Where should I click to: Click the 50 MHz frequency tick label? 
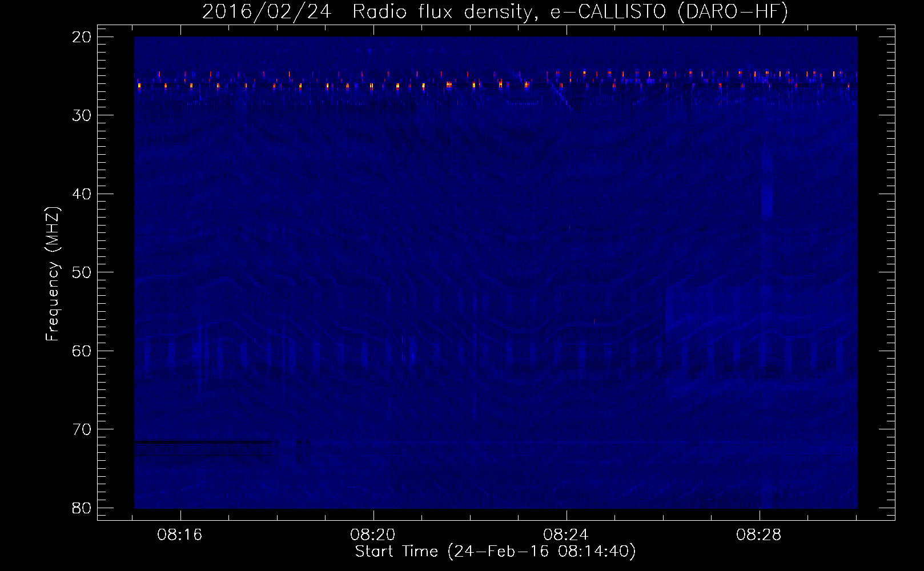pos(82,272)
